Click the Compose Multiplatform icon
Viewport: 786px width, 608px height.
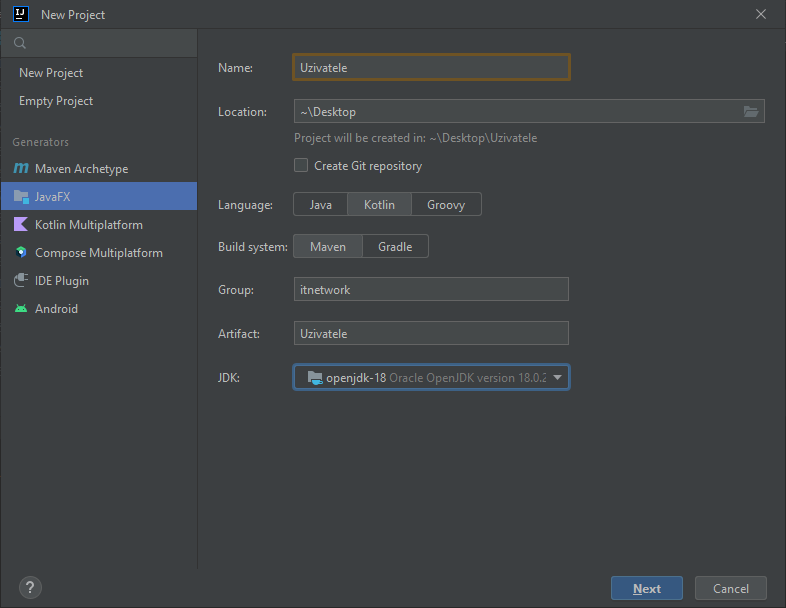point(20,253)
